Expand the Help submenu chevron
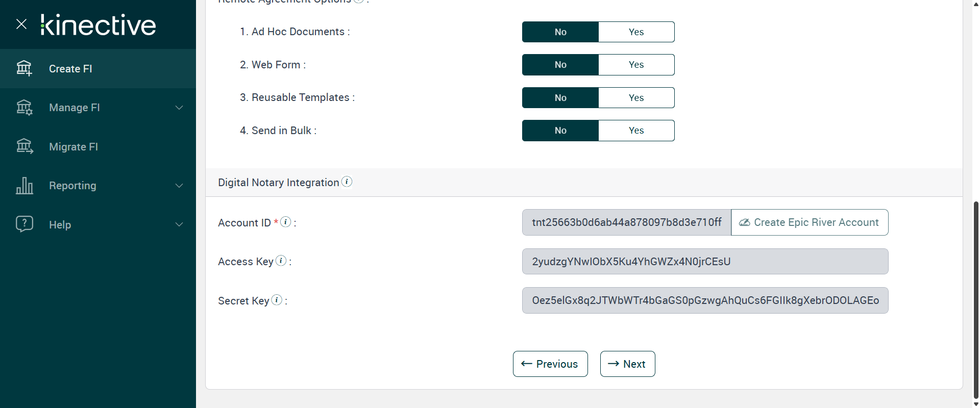 (x=179, y=224)
